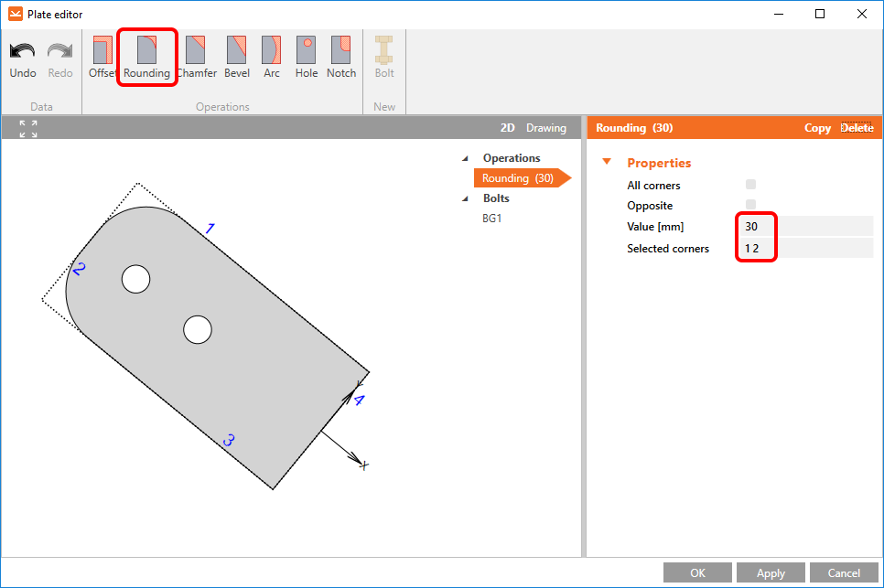Screen dimensions: 884x588
Task: Select the Offset operation tool
Action: 102,59
